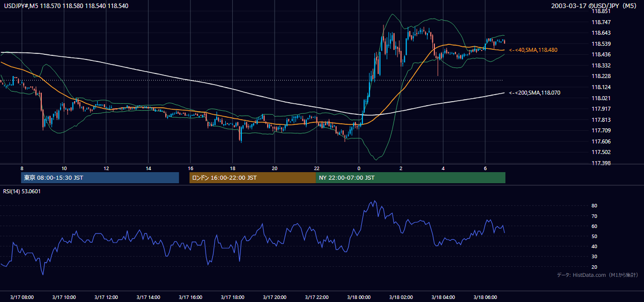This screenshot has height=302, width=644.
Task: Click the Tokyo 08:00-15:30 JST session bar
Action: click(x=100, y=178)
